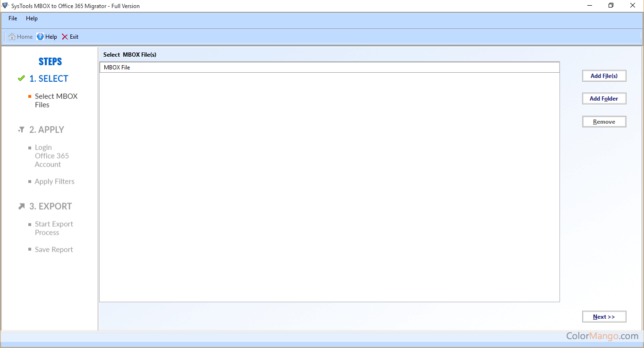Proceed with Next >> button

coord(604,316)
